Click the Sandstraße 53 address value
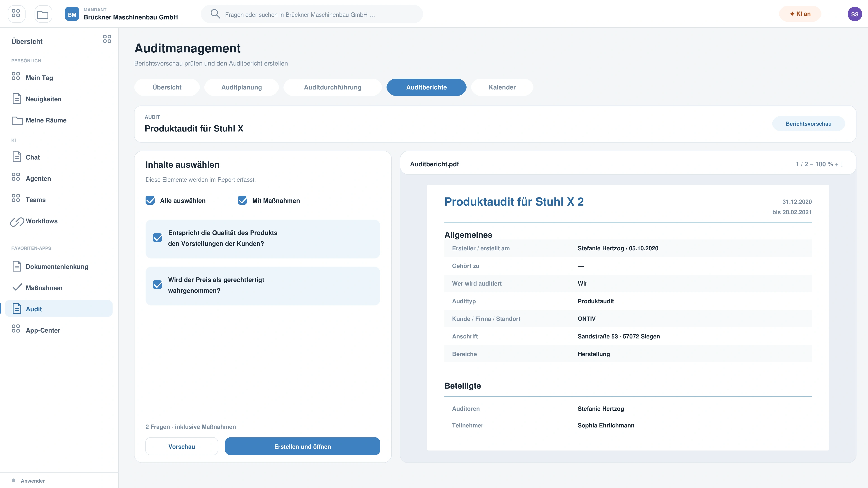Viewport: 868px width, 488px height. pyautogui.click(x=618, y=336)
